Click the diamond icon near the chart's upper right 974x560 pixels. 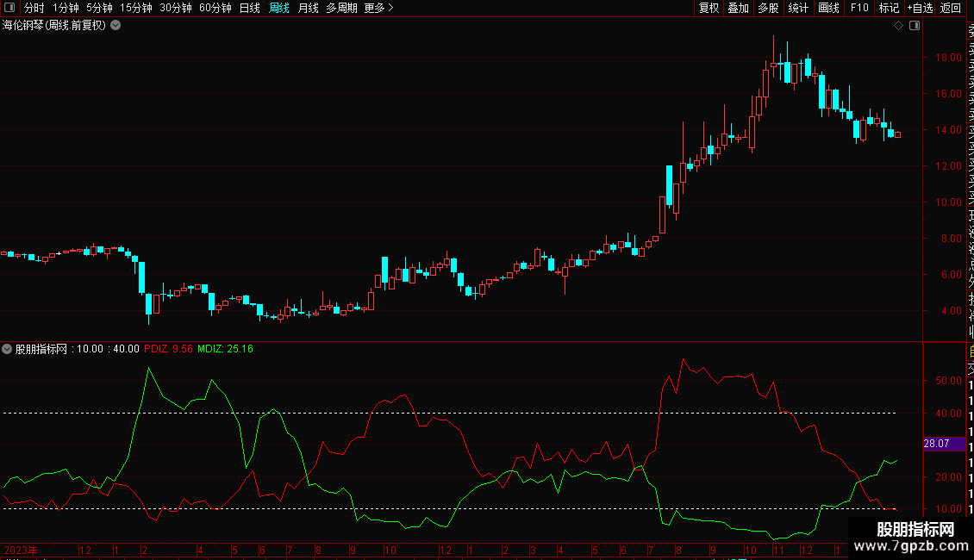point(898,26)
